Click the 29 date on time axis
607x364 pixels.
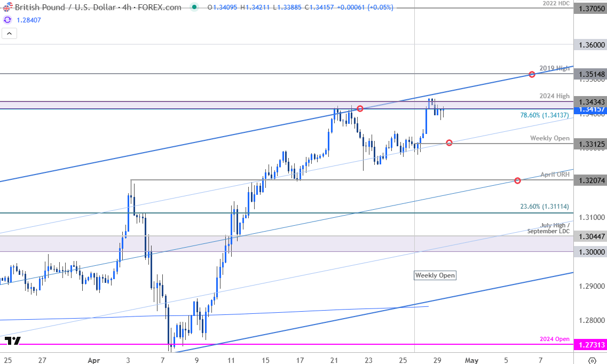click(x=437, y=360)
